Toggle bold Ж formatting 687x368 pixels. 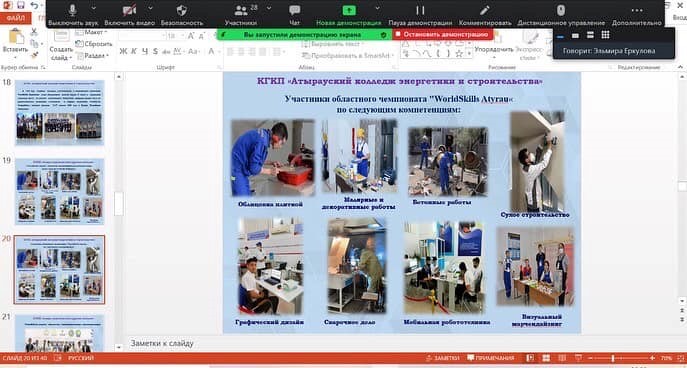(124, 51)
